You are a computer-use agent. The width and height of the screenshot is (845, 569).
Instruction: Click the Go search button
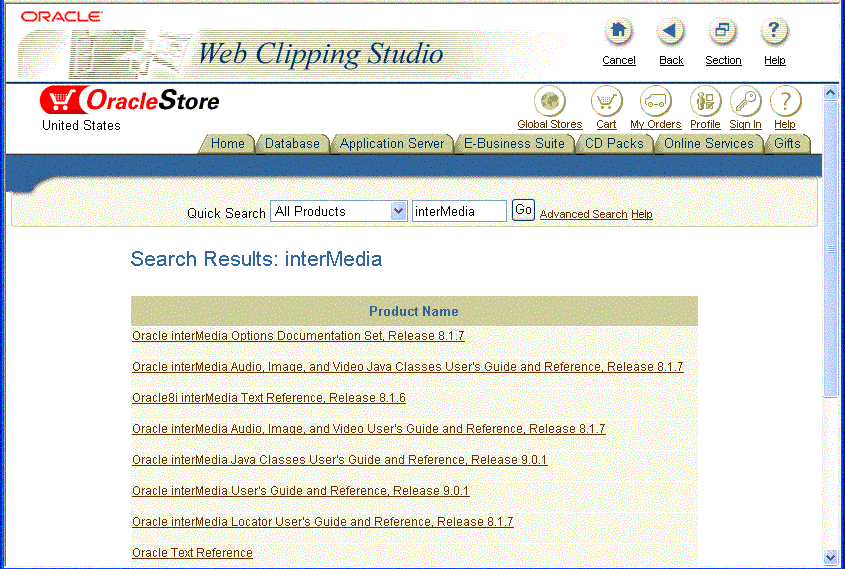coord(523,210)
